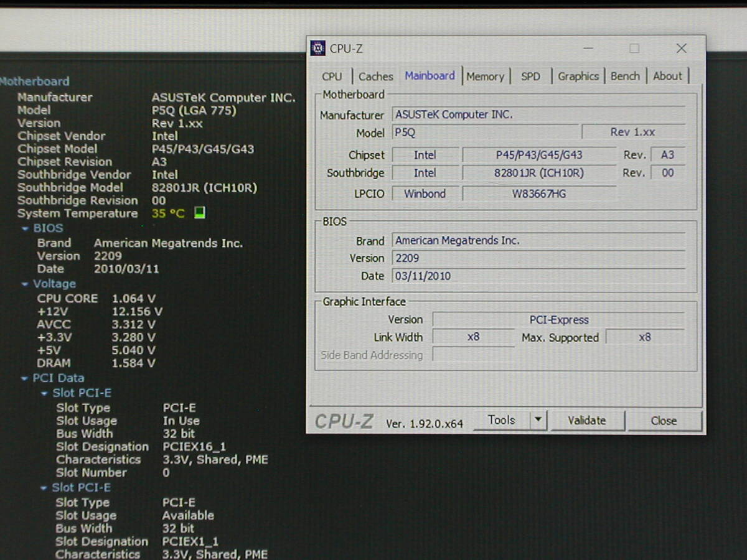Image resolution: width=747 pixels, height=560 pixels.
Task: Open the Caches tab
Action: 376,77
